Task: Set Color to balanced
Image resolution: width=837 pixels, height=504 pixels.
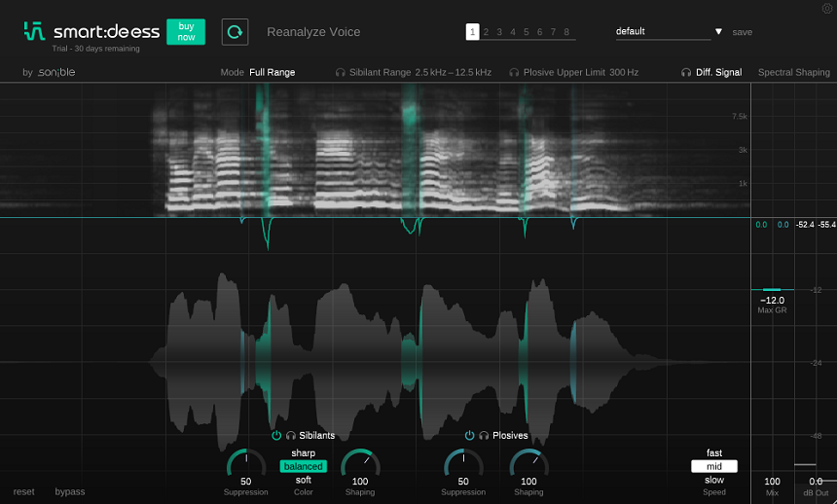Action: pyautogui.click(x=304, y=466)
